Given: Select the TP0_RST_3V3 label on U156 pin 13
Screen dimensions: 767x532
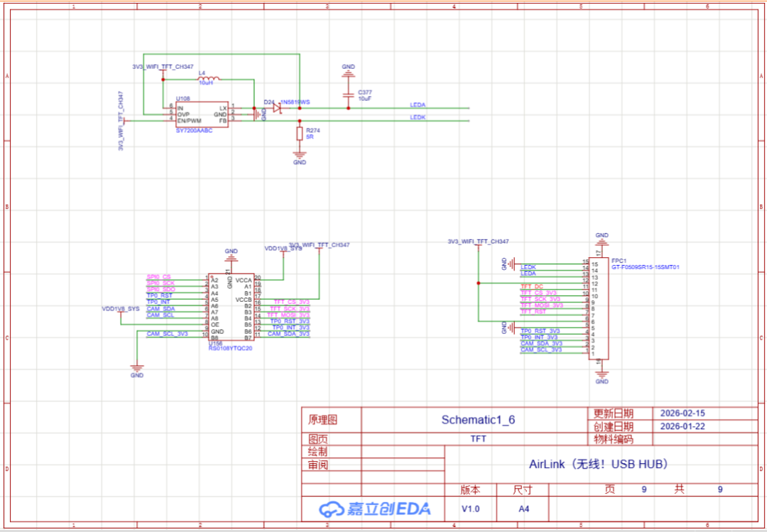Looking at the screenshot, I should [x=290, y=322].
